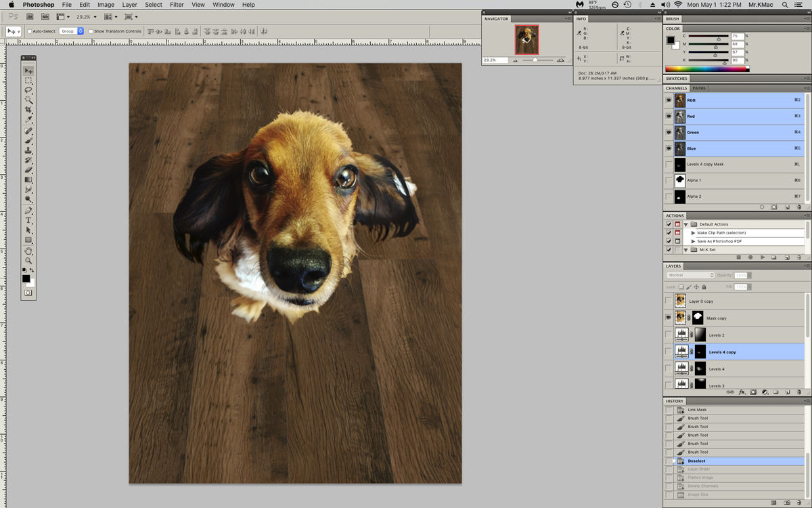This screenshot has width=812, height=508.
Task: Select the Clone Stamp tool
Action: 28,150
